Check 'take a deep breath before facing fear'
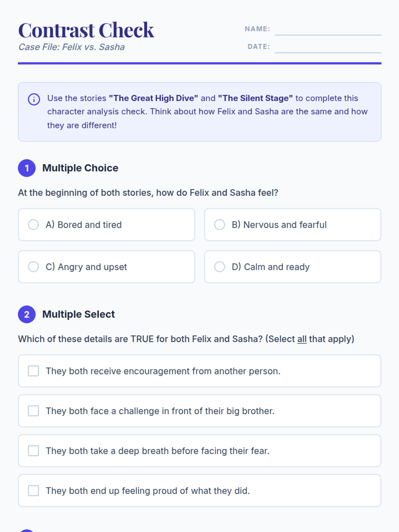The width and height of the screenshot is (399, 532). [199, 451]
